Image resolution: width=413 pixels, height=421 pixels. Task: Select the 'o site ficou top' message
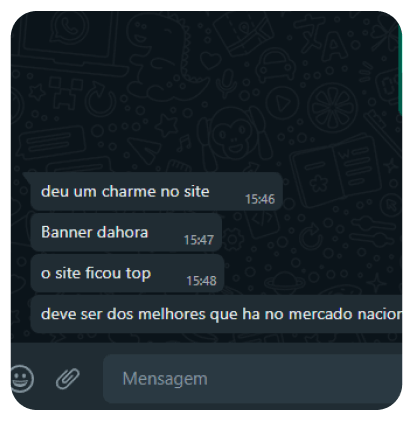coord(127,273)
